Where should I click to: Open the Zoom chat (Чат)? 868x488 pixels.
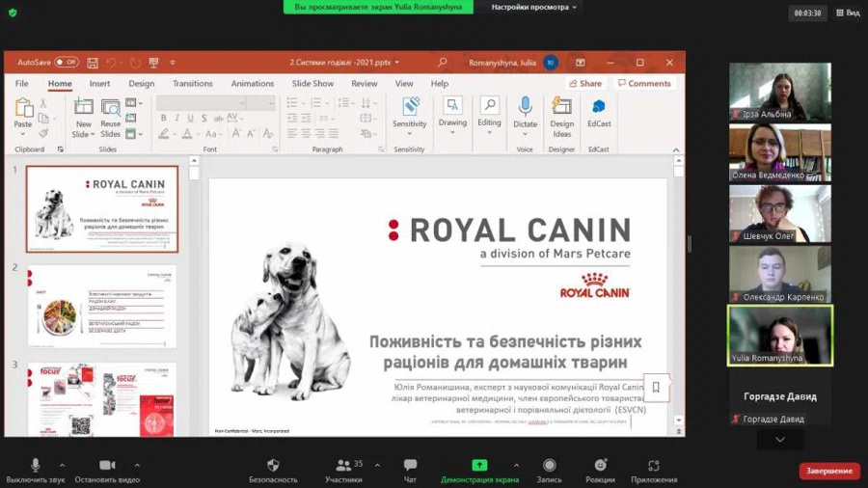[x=410, y=471]
